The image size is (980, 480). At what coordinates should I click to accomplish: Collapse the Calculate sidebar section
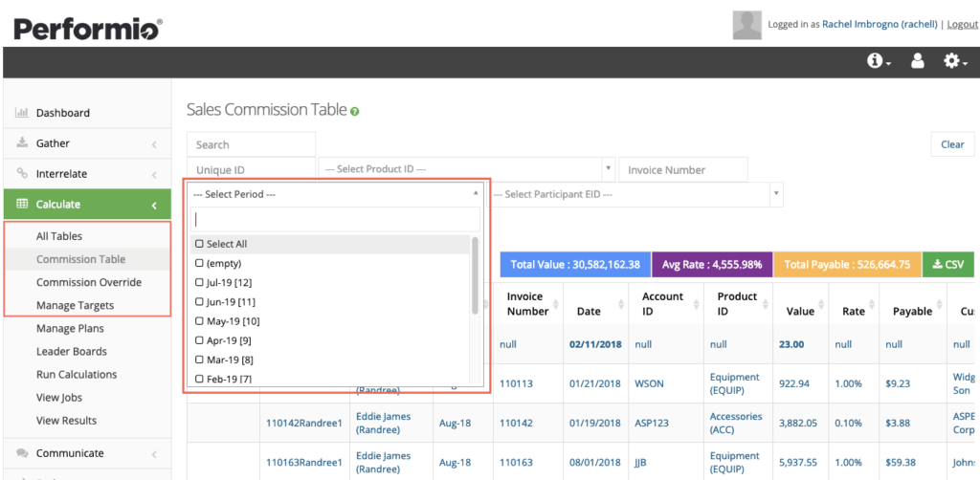coord(154,206)
